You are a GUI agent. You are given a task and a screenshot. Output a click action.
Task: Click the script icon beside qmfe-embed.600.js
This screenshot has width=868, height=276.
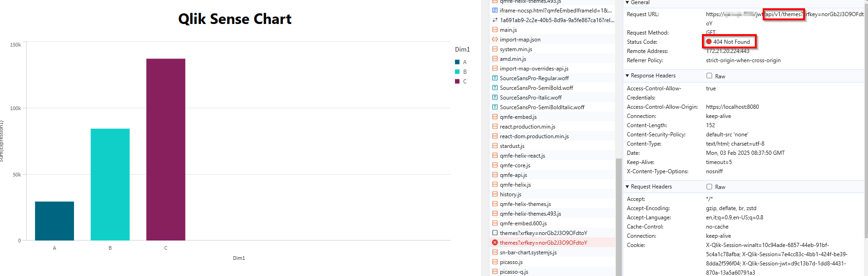(495, 223)
